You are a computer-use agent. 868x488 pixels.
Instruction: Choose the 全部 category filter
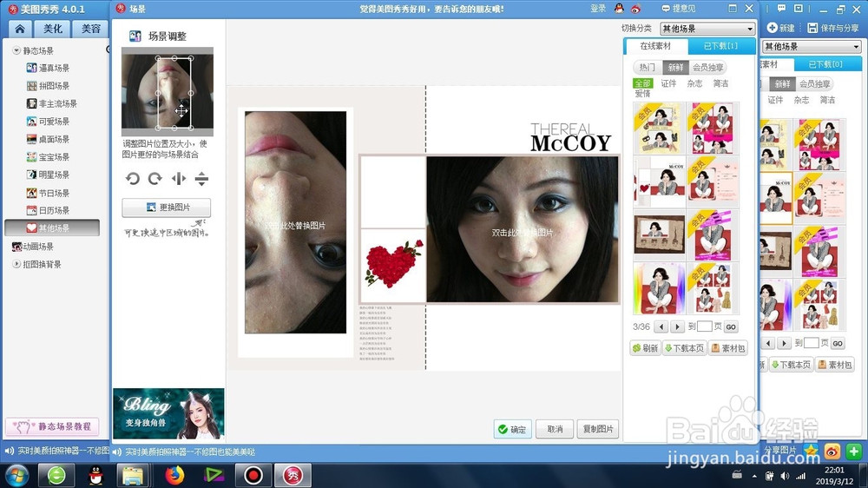coord(642,83)
